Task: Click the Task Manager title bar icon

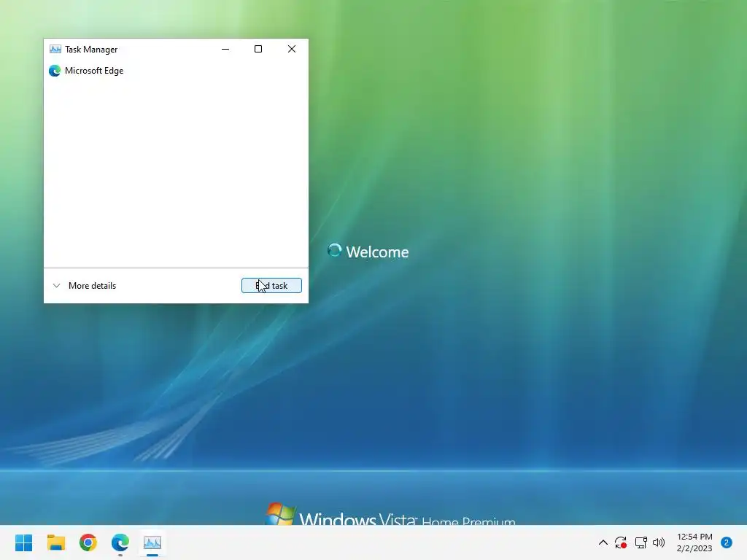Action: 55,49
